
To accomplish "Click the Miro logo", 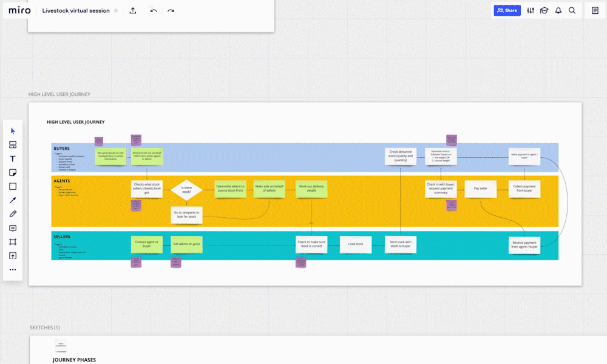I will (x=19, y=10).
